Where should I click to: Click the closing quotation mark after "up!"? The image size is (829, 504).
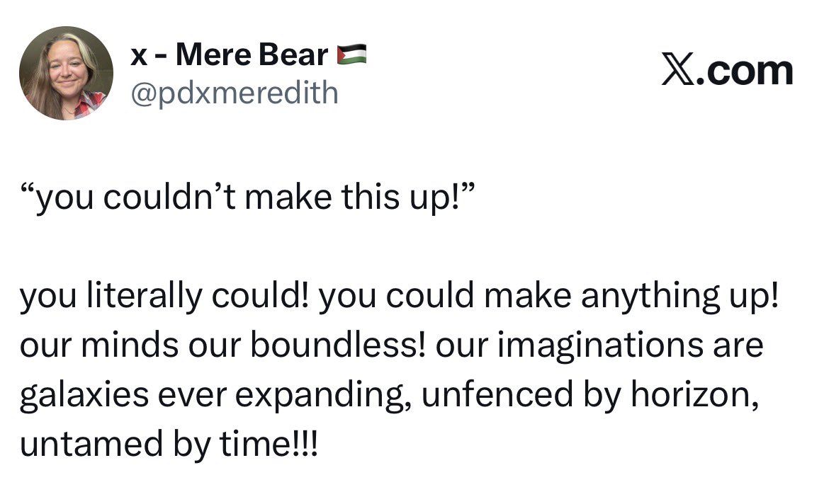tap(468, 189)
